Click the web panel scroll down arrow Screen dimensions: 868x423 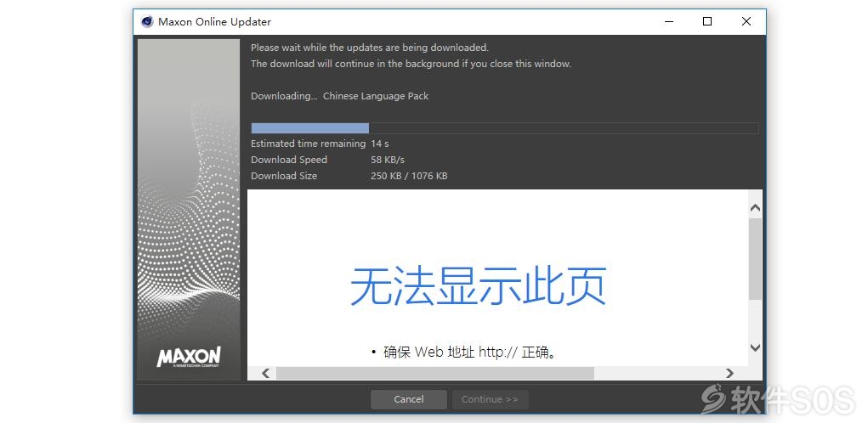point(755,347)
